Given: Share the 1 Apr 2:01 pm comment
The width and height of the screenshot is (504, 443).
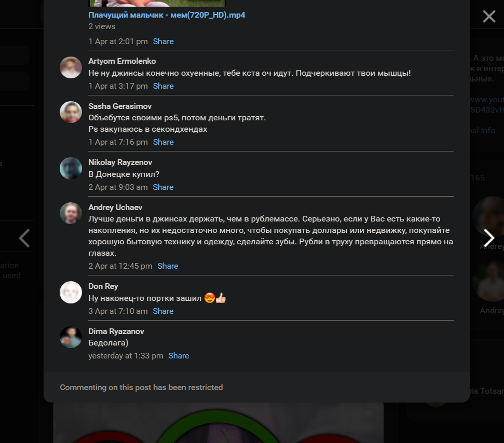Looking at the screenshot, I should (164, 41).
